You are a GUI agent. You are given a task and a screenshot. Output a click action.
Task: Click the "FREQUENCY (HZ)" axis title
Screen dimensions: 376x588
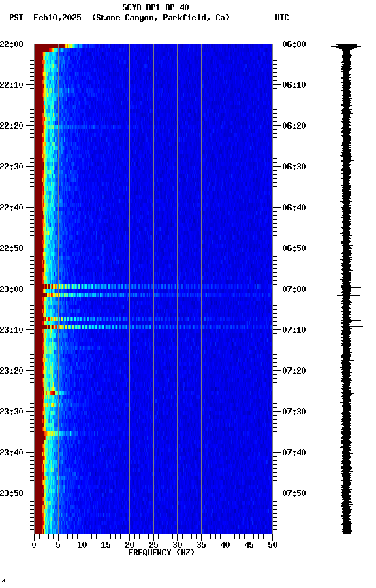(x=161, y=553)
